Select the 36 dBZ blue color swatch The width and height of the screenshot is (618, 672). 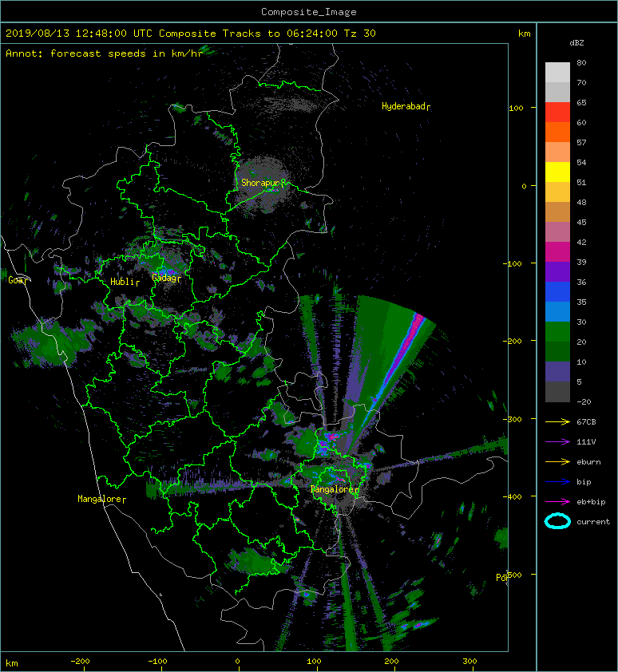tap(557, 291)
